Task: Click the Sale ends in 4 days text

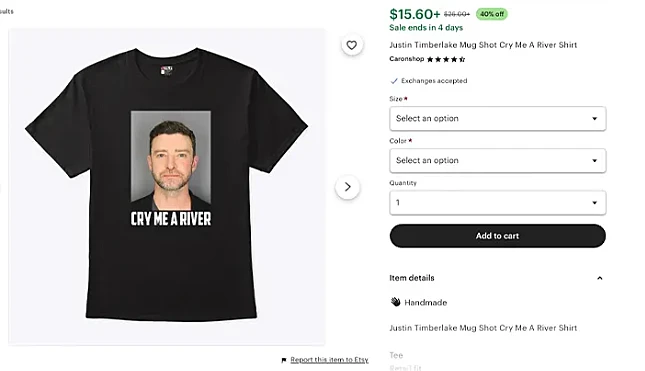Action: pyautogui.click(x=426, y=28)
